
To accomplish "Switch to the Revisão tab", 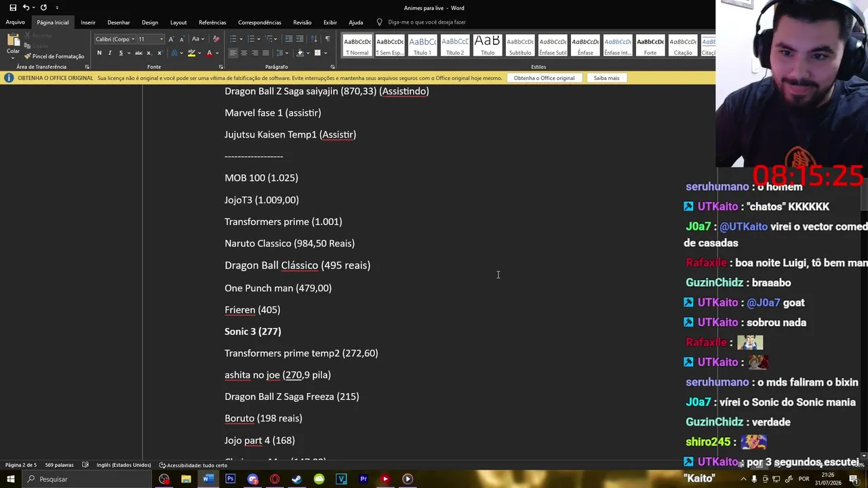I will [x=302, y=22].
